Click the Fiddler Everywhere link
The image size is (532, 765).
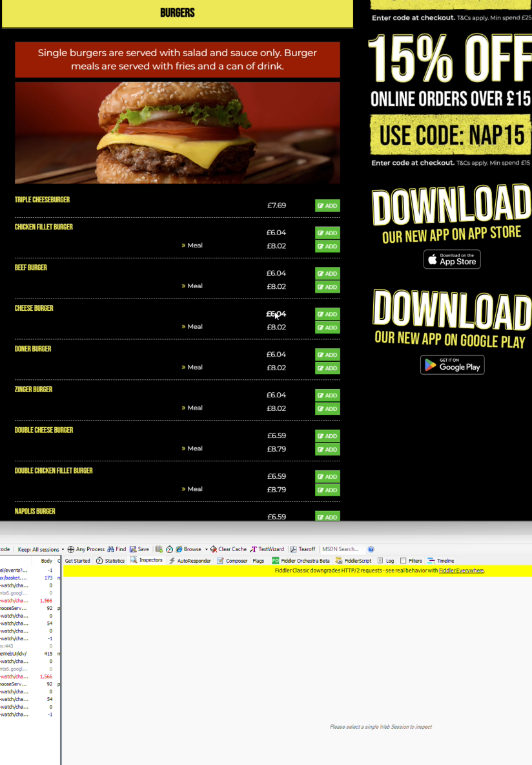pos(461,571)
